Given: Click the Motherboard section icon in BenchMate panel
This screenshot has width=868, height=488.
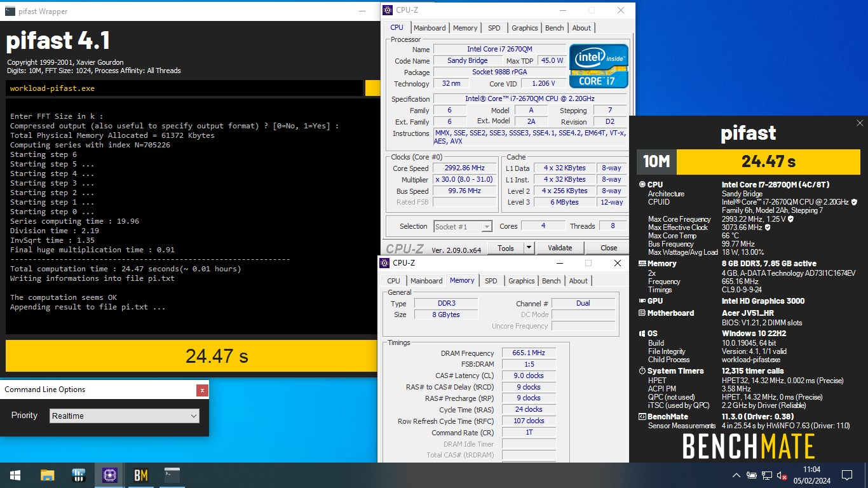Looking at the screenshot, I should tap(642, 313).
